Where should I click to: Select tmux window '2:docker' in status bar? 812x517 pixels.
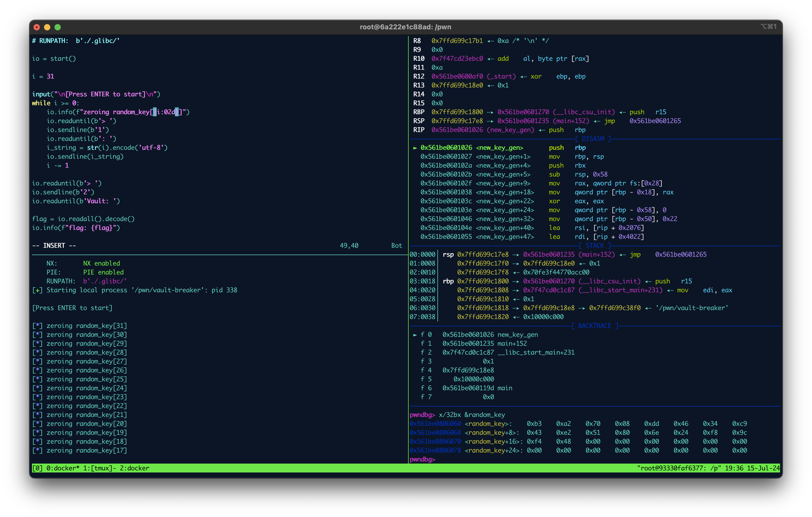135,468
